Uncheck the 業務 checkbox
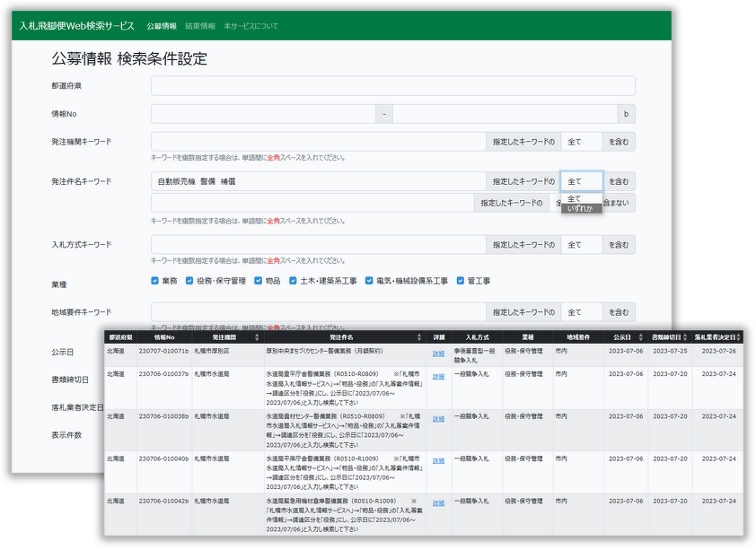The height and width of the screenshot is (550, 756). coord(155,281)
